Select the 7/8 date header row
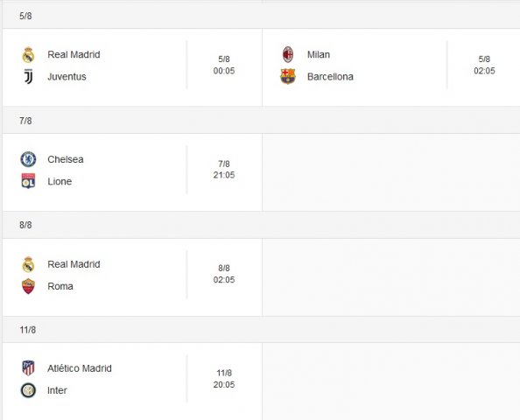 click(261, 121)
